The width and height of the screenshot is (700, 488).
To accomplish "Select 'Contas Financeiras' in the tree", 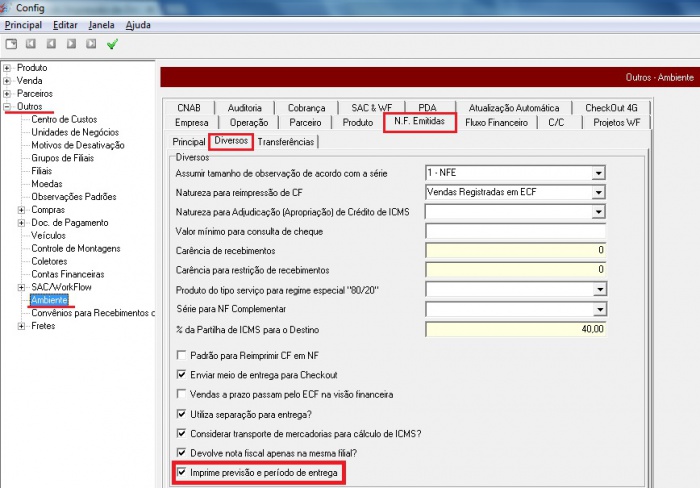I will 68,274.
